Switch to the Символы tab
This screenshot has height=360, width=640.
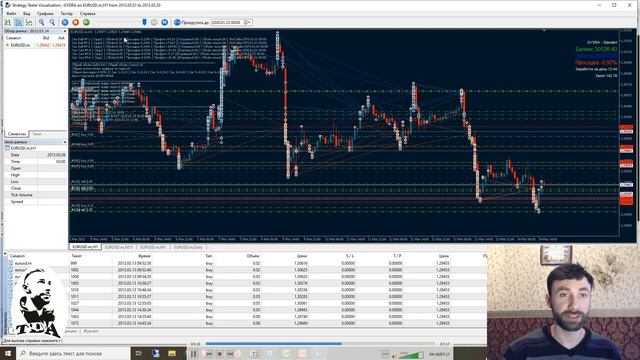[x=16, y=134]
